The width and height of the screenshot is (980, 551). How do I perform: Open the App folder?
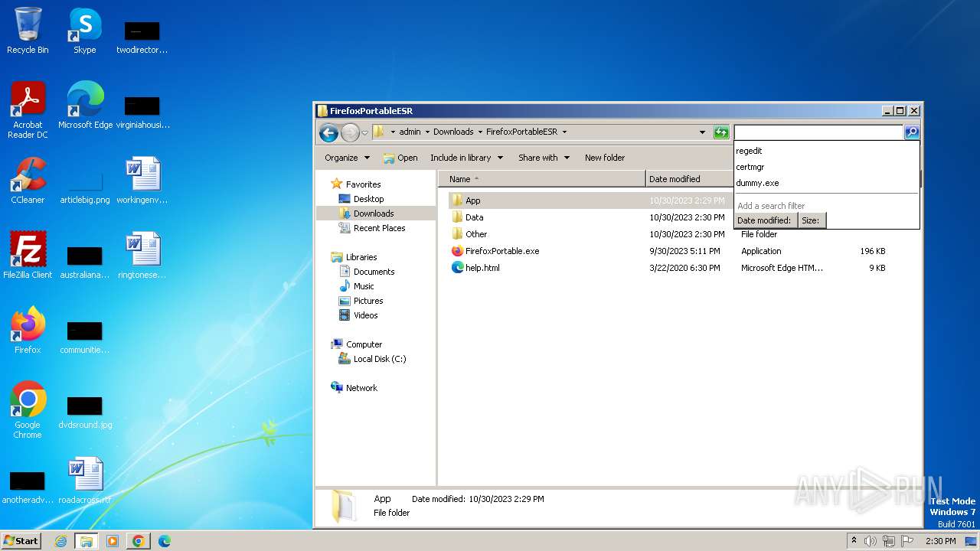click(472, 201)
